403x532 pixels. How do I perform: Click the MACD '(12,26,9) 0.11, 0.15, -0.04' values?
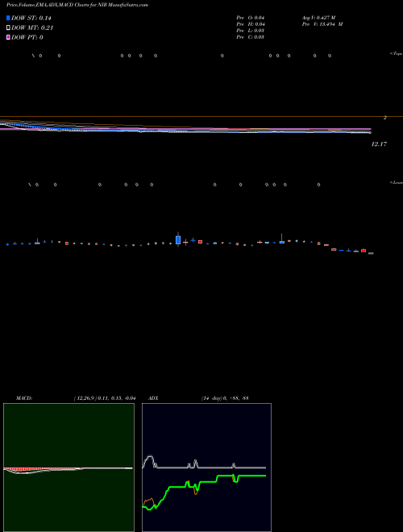(105, 398)
